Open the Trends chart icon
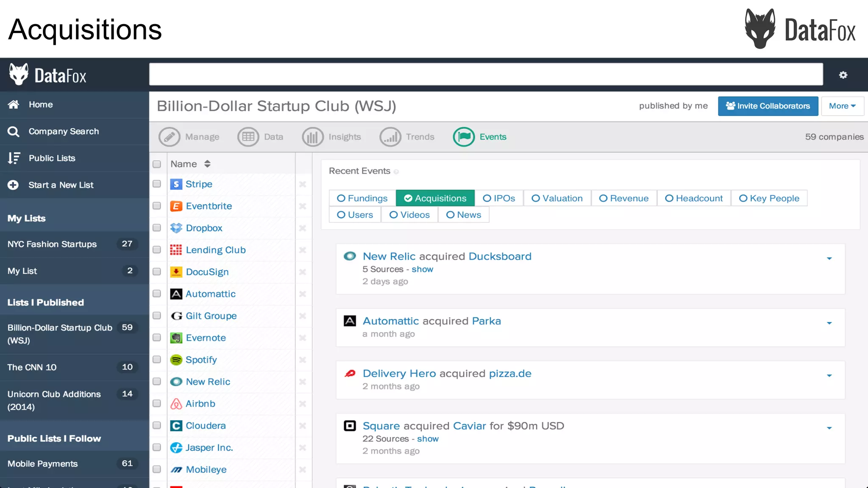 coord(390,137)
